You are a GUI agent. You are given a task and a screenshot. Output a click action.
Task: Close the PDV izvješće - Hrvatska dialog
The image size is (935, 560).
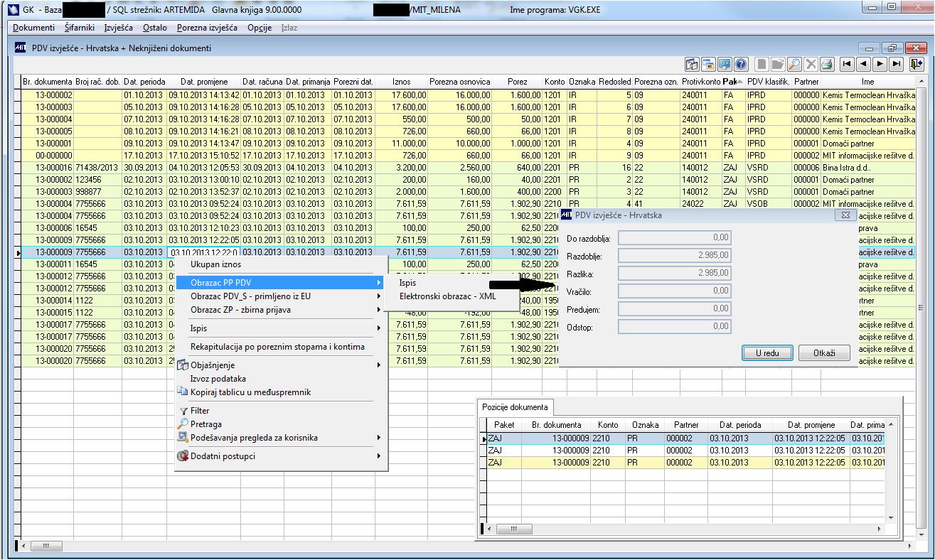(845, 214)
